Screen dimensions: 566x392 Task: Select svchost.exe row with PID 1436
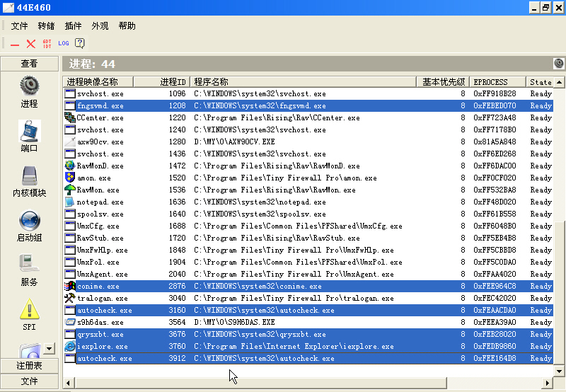click(x=308, y=154)
